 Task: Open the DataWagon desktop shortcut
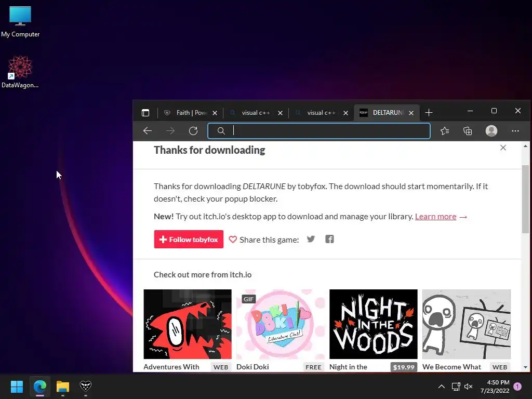[x=20, y=72]
